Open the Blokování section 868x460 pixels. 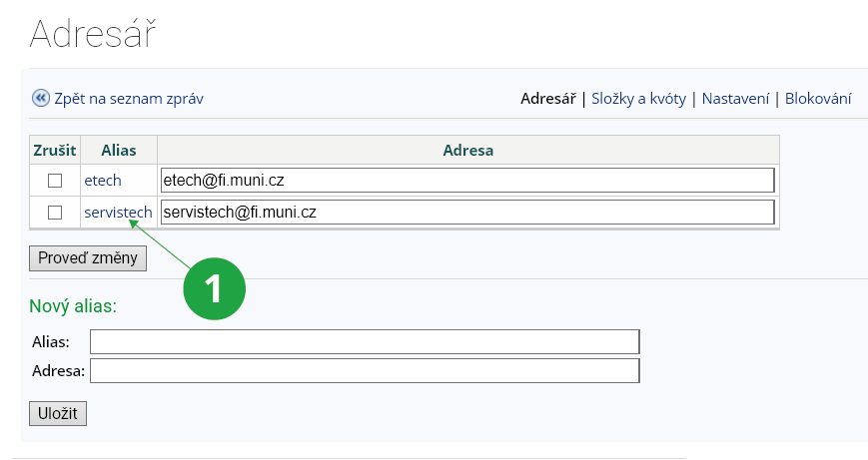click(818, 98)
